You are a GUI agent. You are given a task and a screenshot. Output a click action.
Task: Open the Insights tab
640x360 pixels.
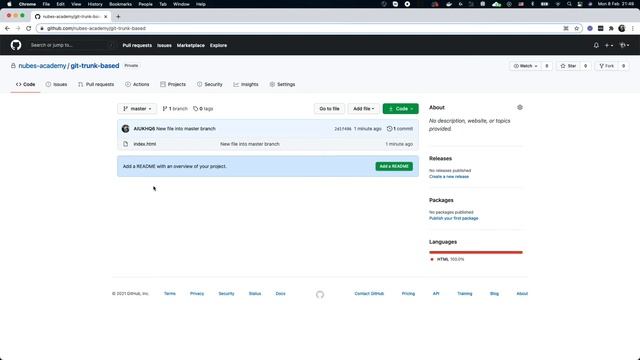pos(246,84)
